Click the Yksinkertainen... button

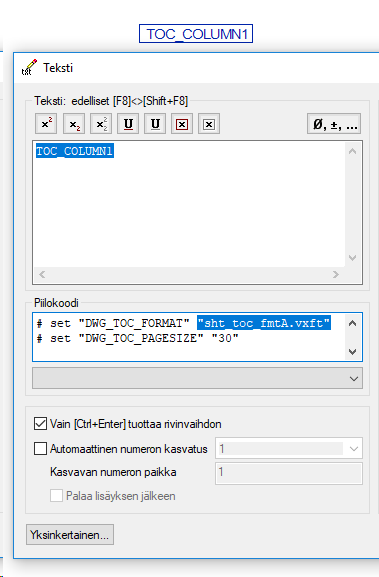point(70,535)
